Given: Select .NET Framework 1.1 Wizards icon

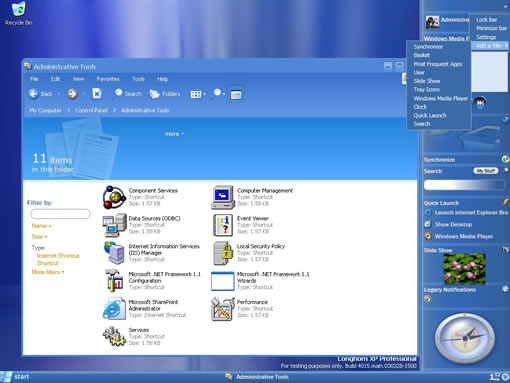Looking at the screenshot, I should (223, 281).
